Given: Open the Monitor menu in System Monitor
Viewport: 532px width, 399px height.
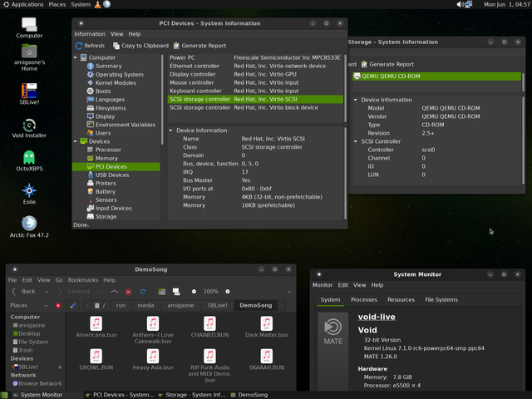Looking at the screenshot, I should coord(323,285).
